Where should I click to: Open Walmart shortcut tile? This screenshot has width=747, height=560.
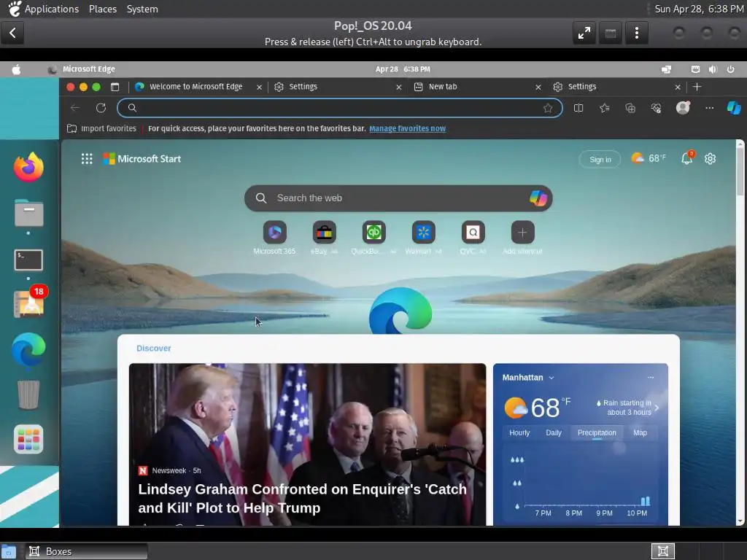tap(424, 233)
